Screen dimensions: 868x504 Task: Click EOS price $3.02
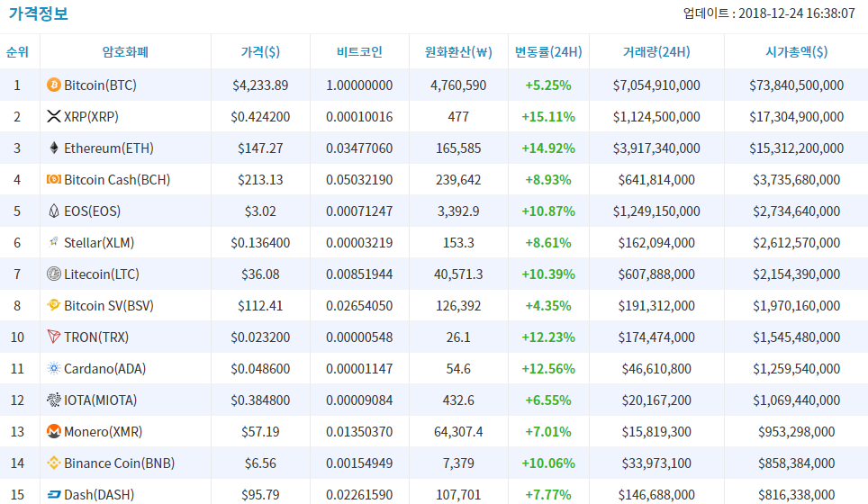pos(260,211)
